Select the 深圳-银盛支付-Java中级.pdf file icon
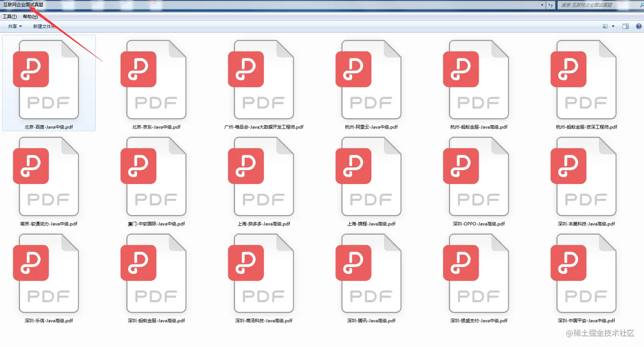The image size is (644, 347). click(476, 273)
